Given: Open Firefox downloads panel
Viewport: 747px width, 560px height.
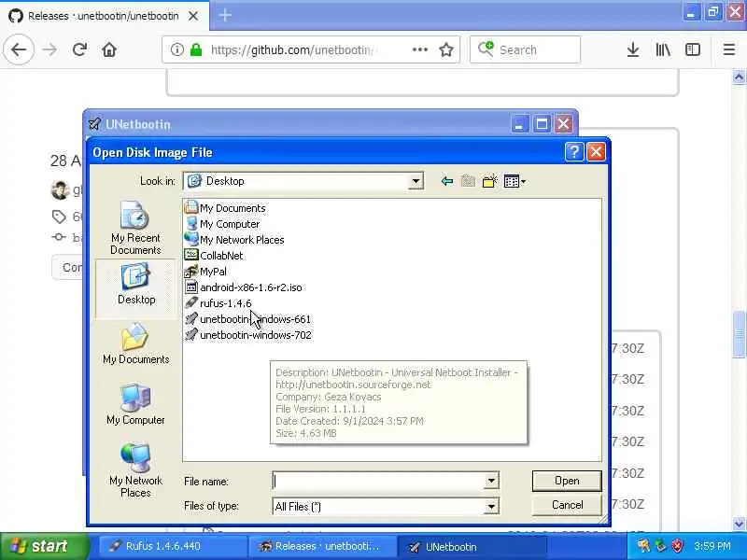Looking at the screenshot, I should pos(633,49).
